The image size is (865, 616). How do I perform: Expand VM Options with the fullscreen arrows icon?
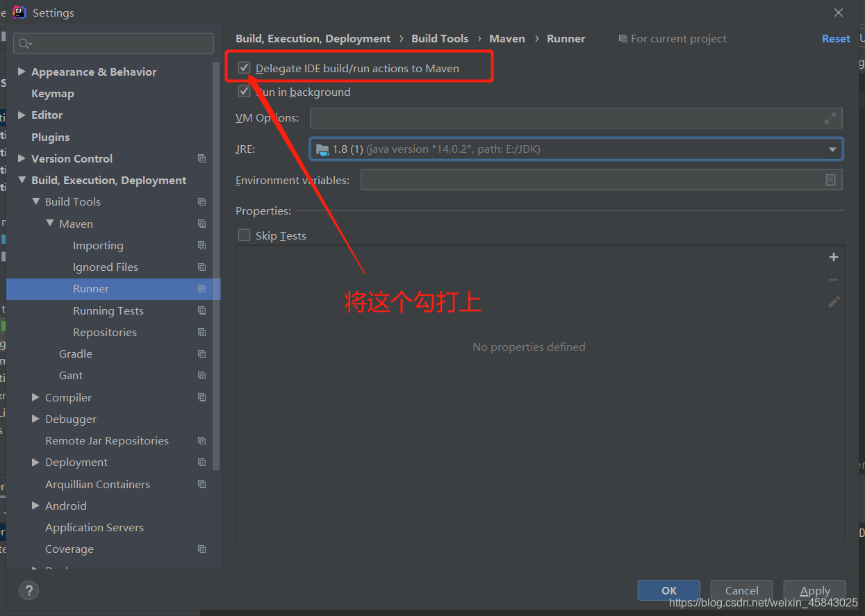(x=830, y=118)
